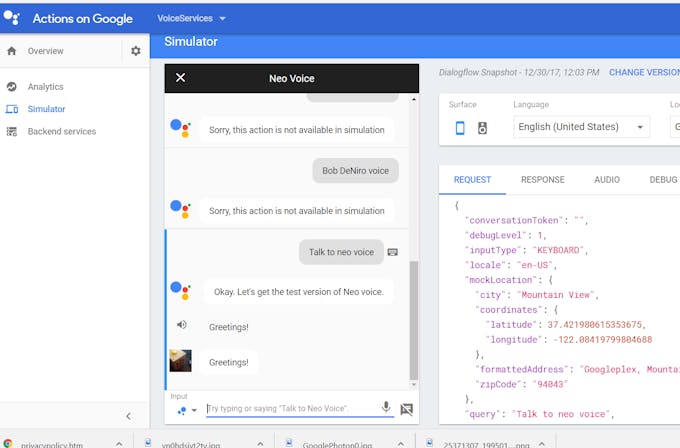This screenshot has width=680, height=448.
Task: Toggle the display-off icon beside microphone
Action: tap(406, 409)
